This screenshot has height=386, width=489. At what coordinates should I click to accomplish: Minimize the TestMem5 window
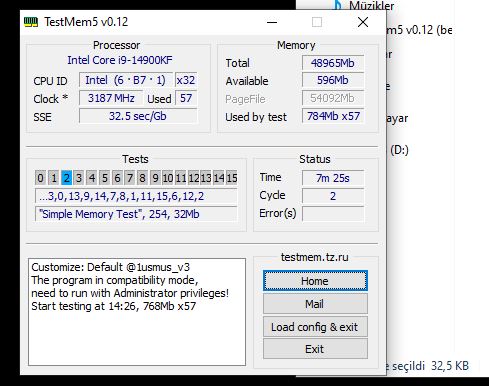[x=272, y=22]
